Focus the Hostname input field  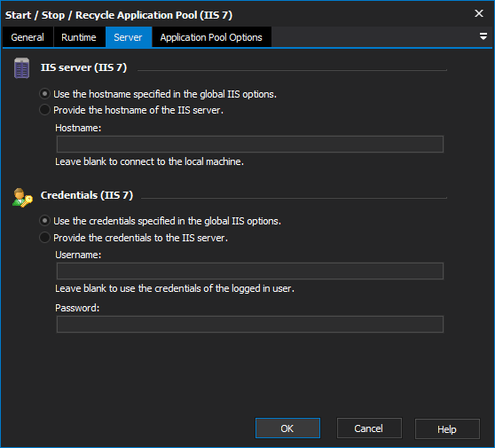click(250, 145)
